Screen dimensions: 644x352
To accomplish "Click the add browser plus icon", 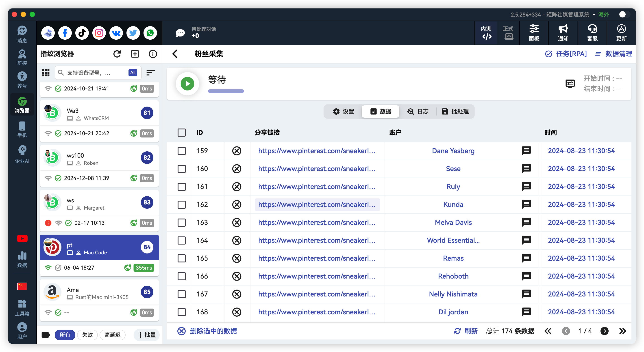I will (x=135, y=54).
